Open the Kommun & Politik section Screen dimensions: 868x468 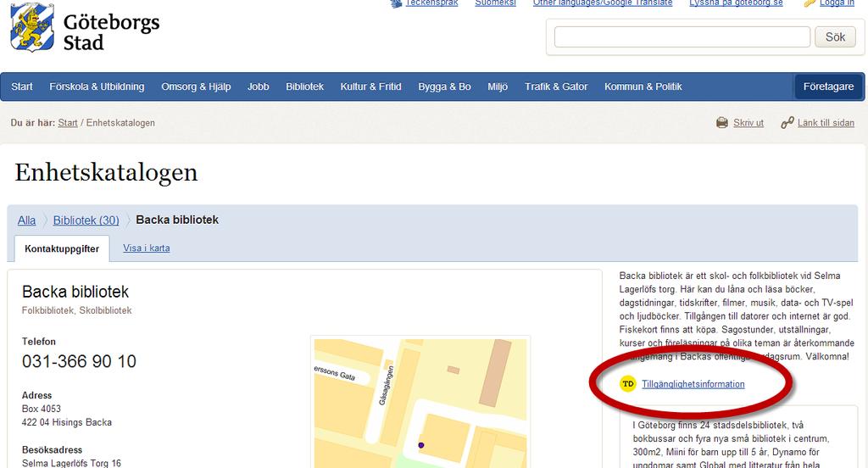click(643, 86)
